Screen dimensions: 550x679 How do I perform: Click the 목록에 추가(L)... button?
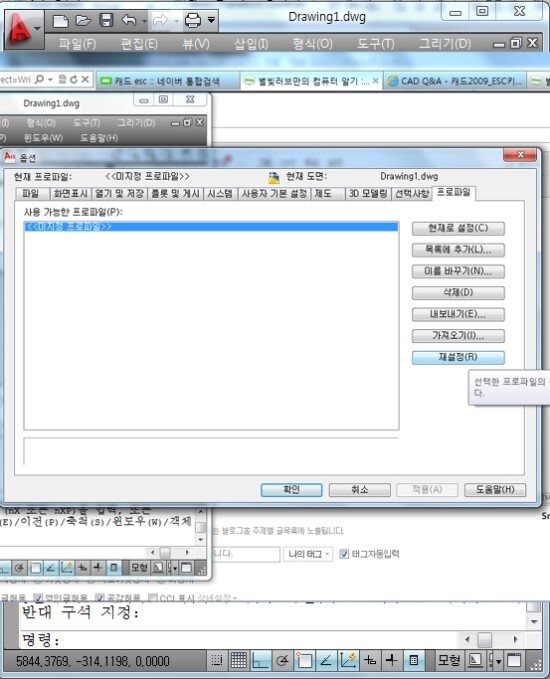tap(458, 250)
